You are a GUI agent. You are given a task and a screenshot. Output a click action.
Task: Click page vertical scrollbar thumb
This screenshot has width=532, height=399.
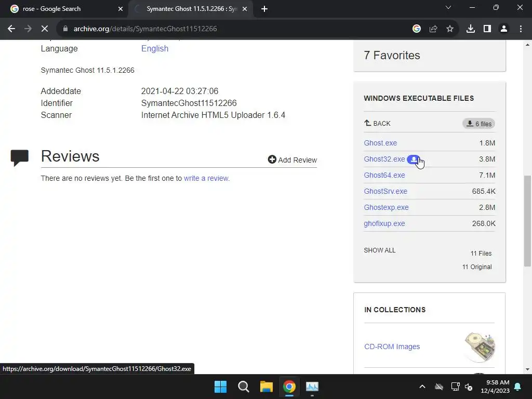click(x=527, y=221)
